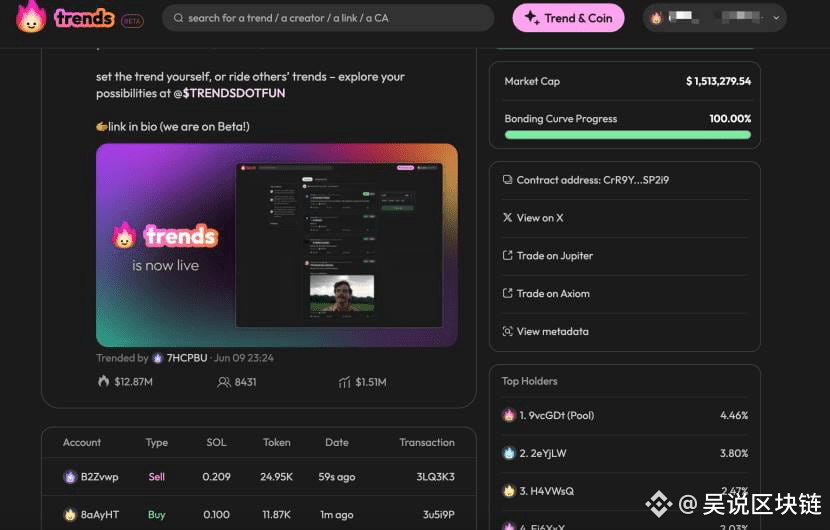Image resolution: width=830 pixels, height=530 pixels.
Task: Copy the contract address CrR9Y...SP2i9
Action: tap(592, 180)
